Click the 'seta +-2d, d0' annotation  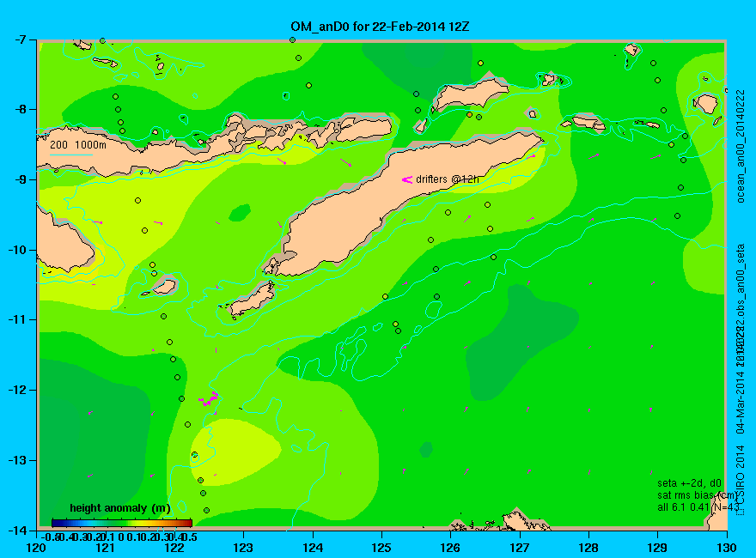[690, 483]
